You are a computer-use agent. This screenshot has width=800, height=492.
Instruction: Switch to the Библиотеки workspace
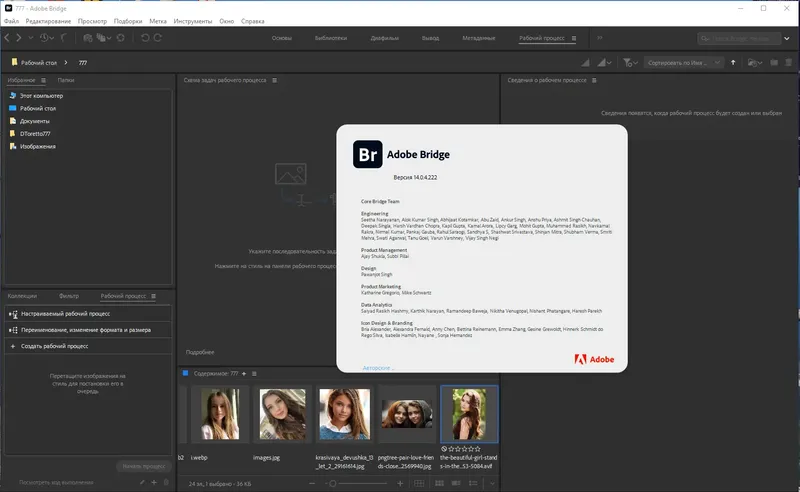click(331, 38)
